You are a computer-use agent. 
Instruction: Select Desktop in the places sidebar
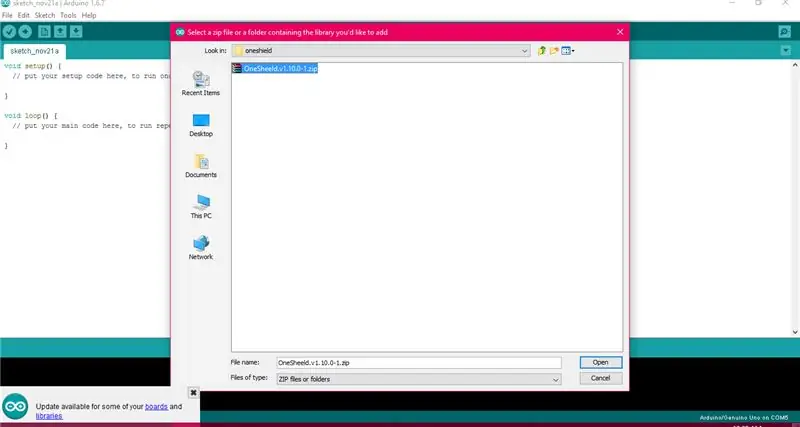click(201, 125)
